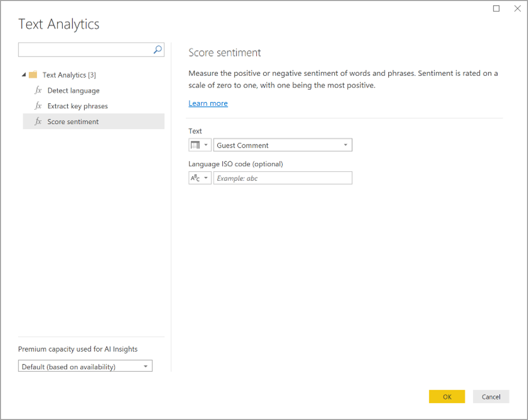Click the Cancel button
The height and width of the screenshot is (420, 528).
tap(491, 397)
